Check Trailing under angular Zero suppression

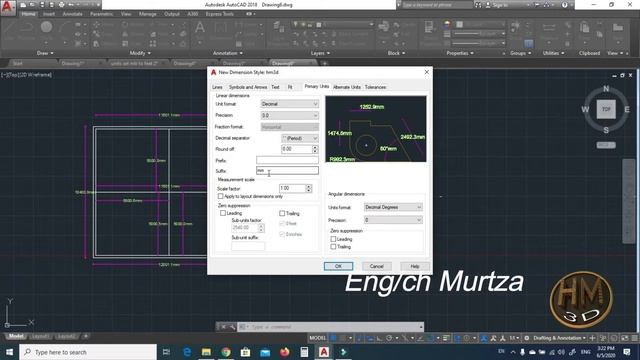pyautogui.click(x=333, y=247)
